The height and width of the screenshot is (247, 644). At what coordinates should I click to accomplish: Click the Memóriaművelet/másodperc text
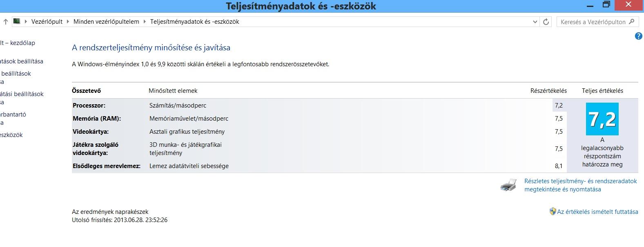coord(189,119)
